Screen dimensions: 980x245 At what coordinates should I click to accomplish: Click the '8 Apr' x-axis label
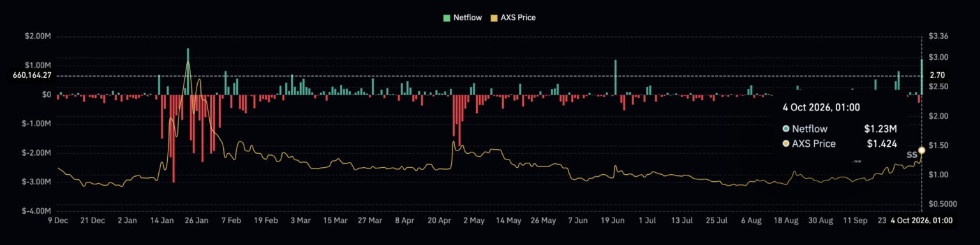[x=405, y=221]
